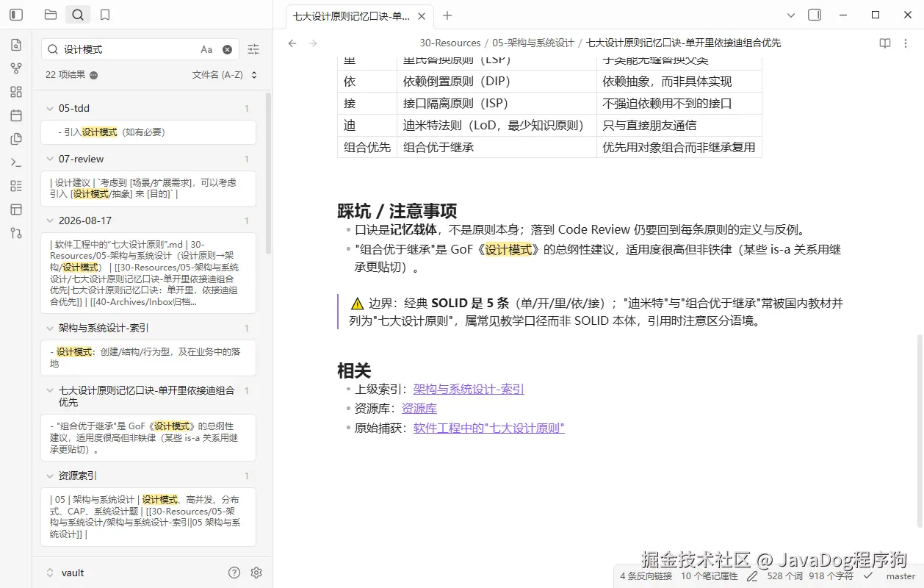Click the list-with-checkboxes ribbon icon
This screenshot has height=588, width=924.
coord(16,186)
